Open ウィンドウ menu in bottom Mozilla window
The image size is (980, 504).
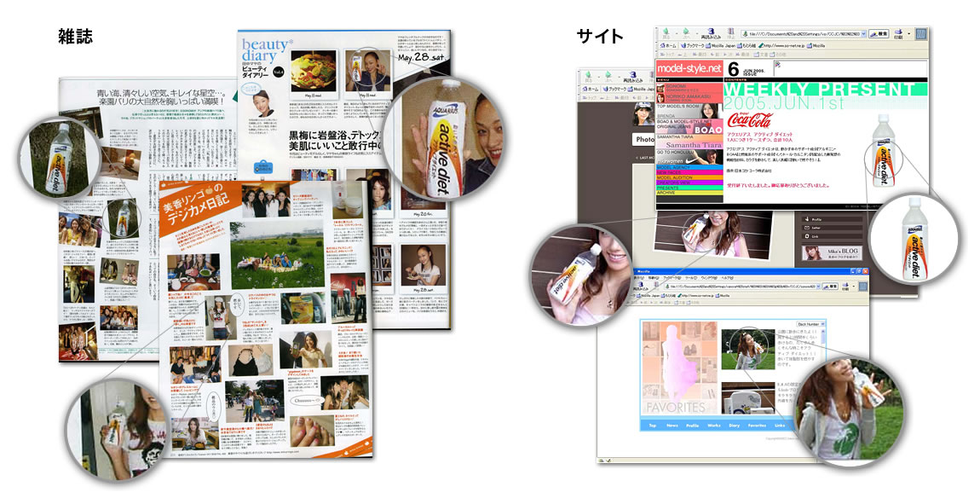click(709, 278)
